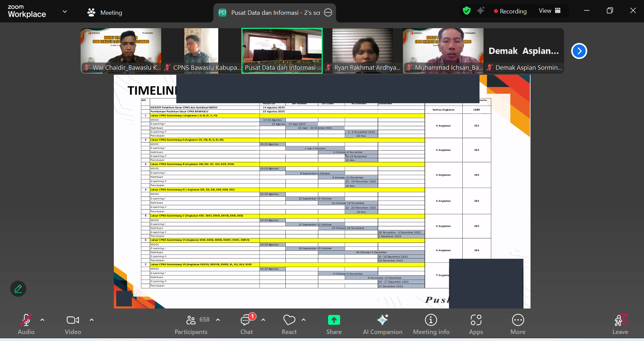
Task: Expand the Zoom Workplace dropdown chevron
Action: pos(65,12)
